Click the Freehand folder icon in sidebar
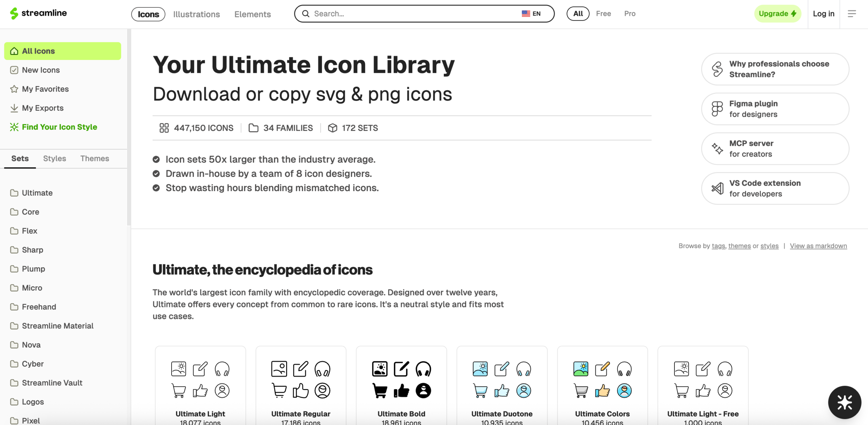 tap(14, 307)
